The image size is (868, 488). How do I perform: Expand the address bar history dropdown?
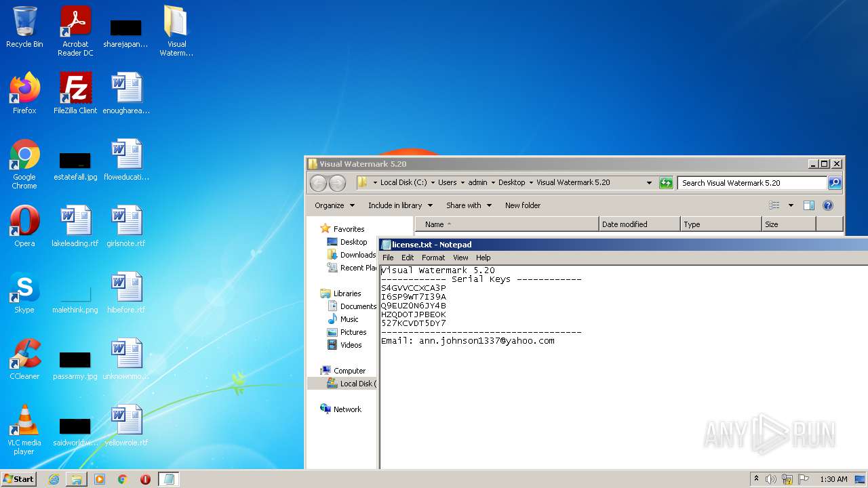click(649, 183)
